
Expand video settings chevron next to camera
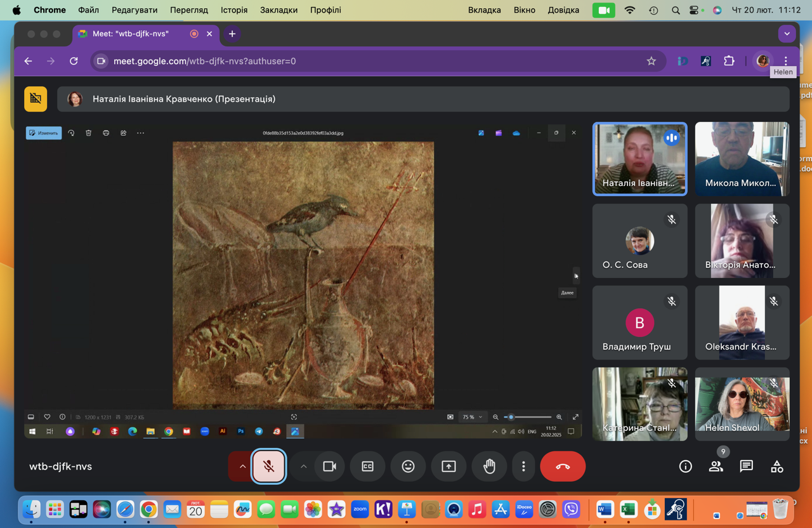click(x=304, y=466)
